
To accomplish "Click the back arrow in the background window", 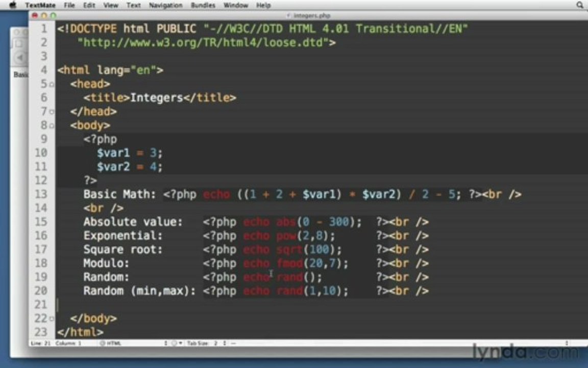I will pos(19,57).
